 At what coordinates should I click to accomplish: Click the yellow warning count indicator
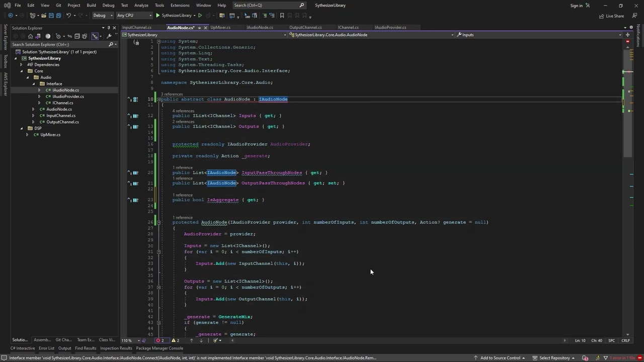[x=175, y=340]
